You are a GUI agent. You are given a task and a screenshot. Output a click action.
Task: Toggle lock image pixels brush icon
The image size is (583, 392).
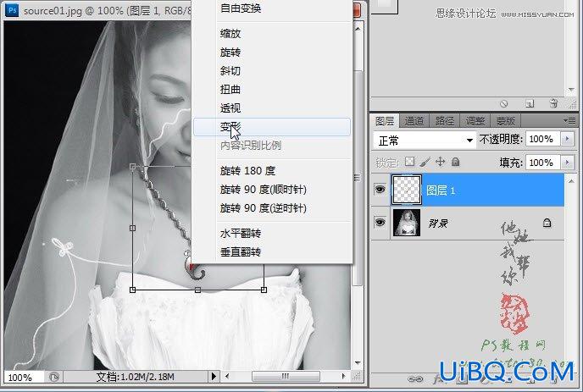425,162
